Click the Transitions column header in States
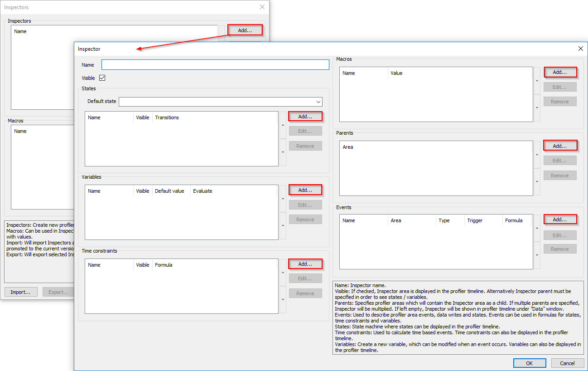The image size is (588, 371). [167, 117]
